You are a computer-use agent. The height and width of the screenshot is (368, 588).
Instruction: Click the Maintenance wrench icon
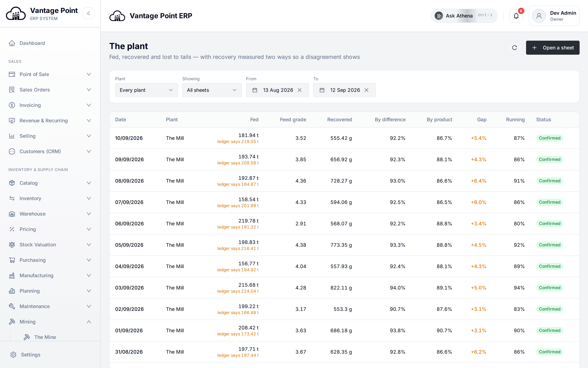click(12, 306)
